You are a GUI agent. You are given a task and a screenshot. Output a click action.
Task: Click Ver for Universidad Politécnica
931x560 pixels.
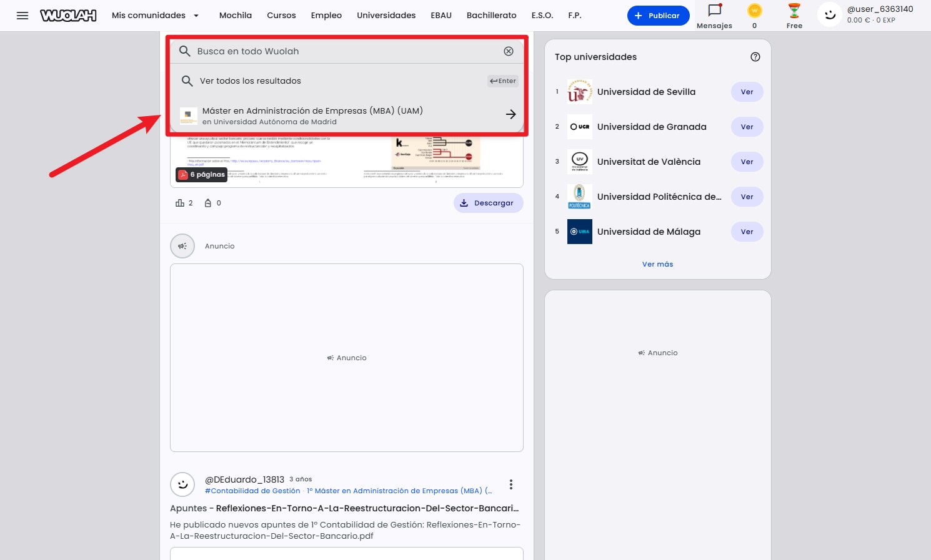(747, 197)
